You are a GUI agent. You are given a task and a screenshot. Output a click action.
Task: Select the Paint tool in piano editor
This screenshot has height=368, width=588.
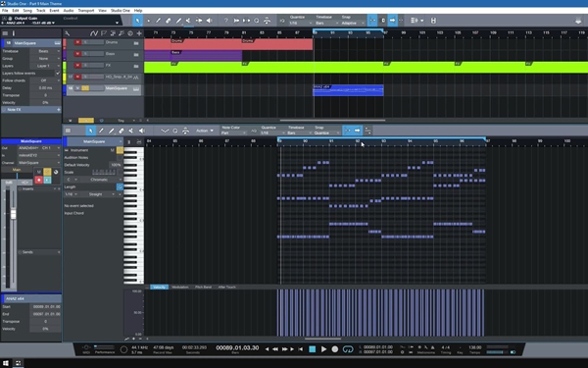pyautogui.click(x=111, y=131)
